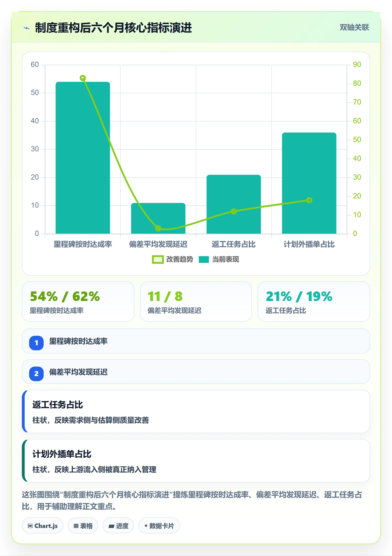Click 柱状，反映上游流入侧被真正纳入管理 text
The image size is (392, 556).
point(94,469)
